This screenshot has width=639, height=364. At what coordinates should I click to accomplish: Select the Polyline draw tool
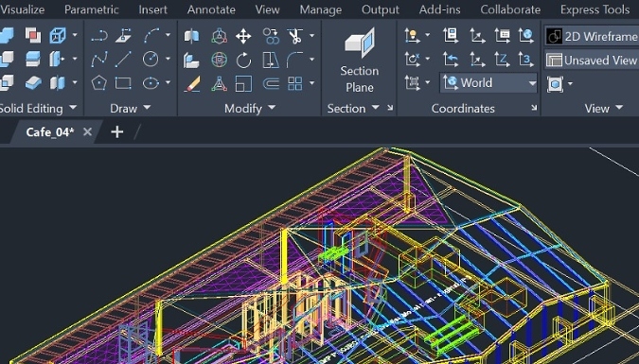99,35
